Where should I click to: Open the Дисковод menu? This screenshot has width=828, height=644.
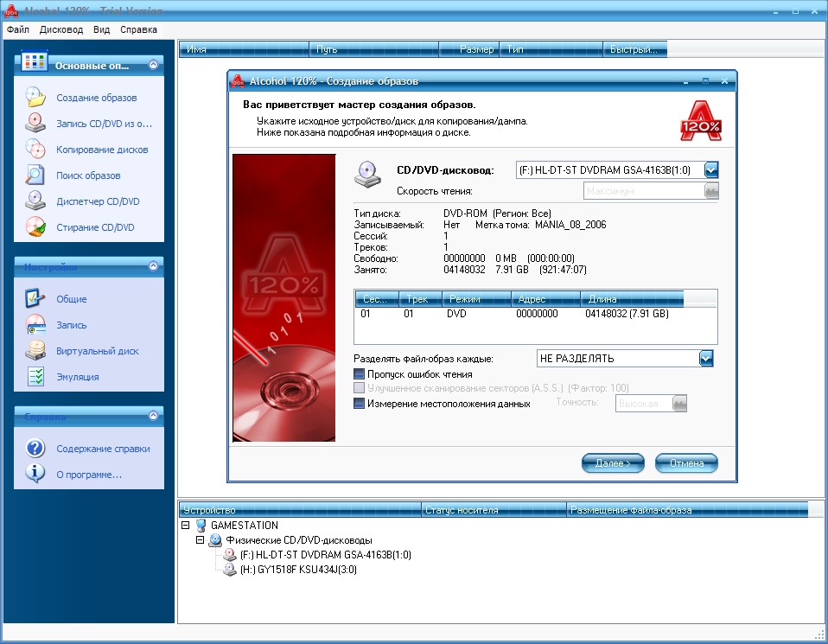pyautogui.click(x=61, y=29)
